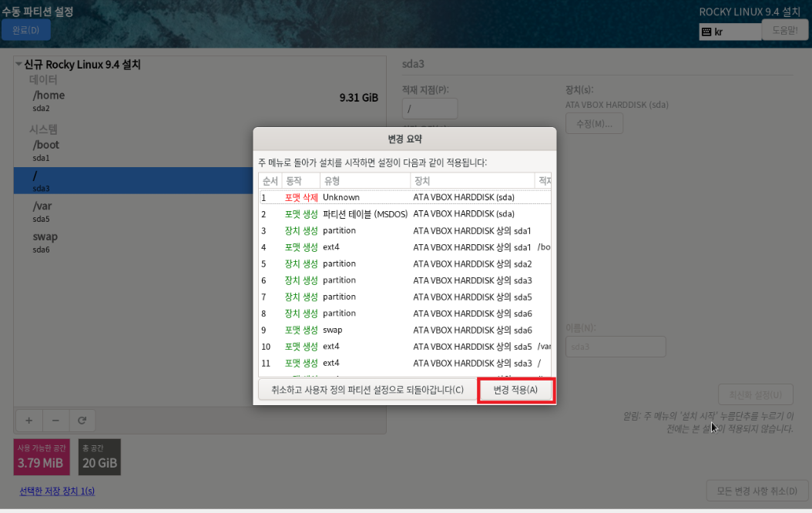The width and height of the screenshot is (812, 513).
Task: Click the 장치 column header
Action: (472, 181)
